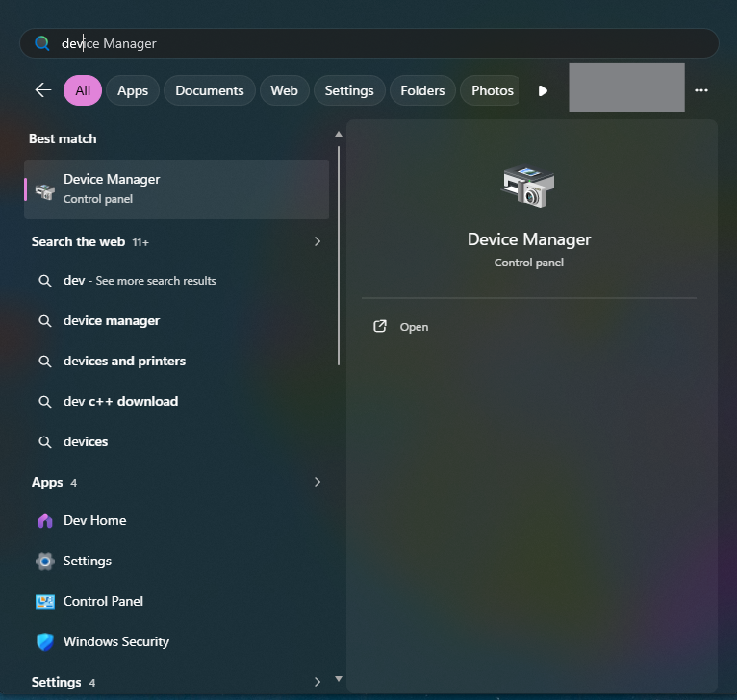Screen dimensions: 737x700
Task: Expand the Settings section chevron
Action: (x=318, y=682)
